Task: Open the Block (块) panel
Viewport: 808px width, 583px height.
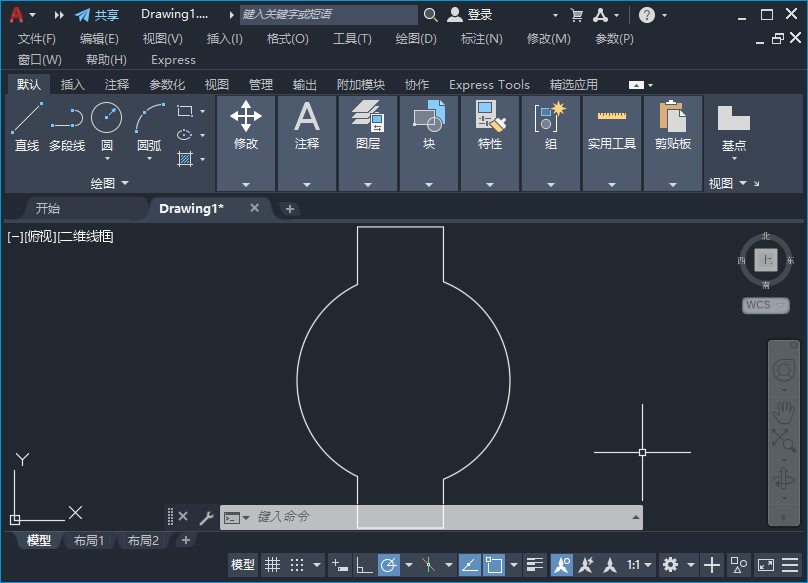Action: tap(429, 143)
